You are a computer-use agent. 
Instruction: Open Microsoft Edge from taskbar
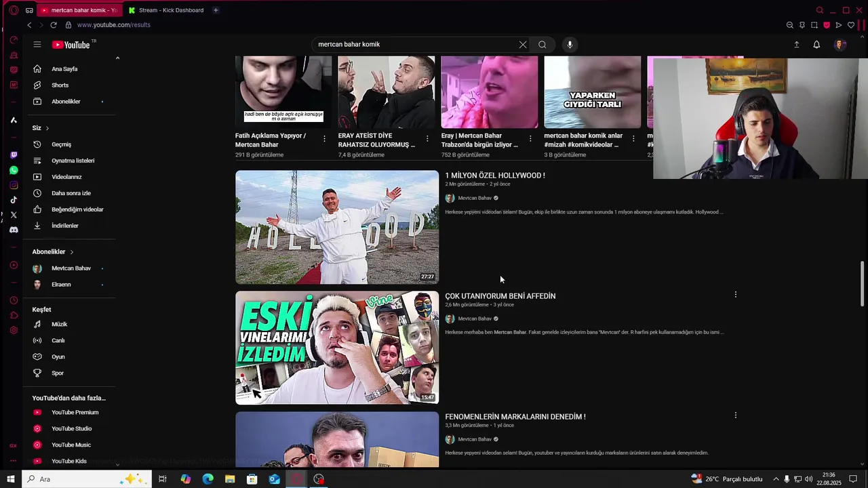pyautogui.click(x=208, y=479)
